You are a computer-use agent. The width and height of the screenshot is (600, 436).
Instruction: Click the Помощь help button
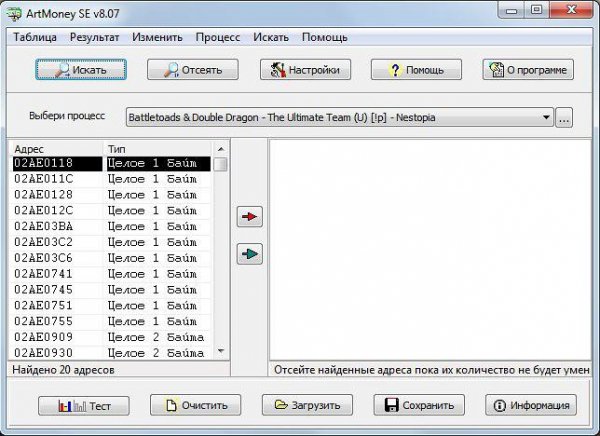pos(416,70)
